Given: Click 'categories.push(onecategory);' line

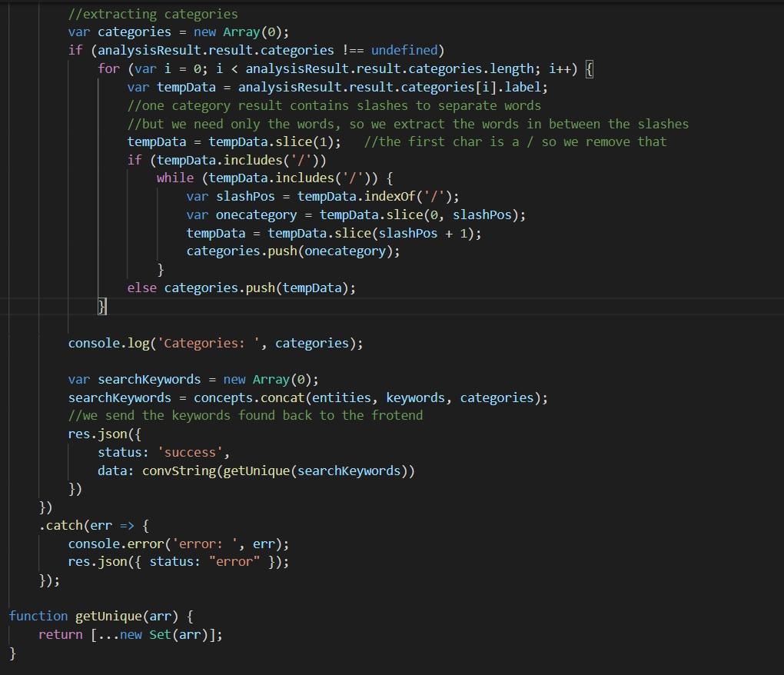Looking at the screenshot, I should click(x=294, y=251).
